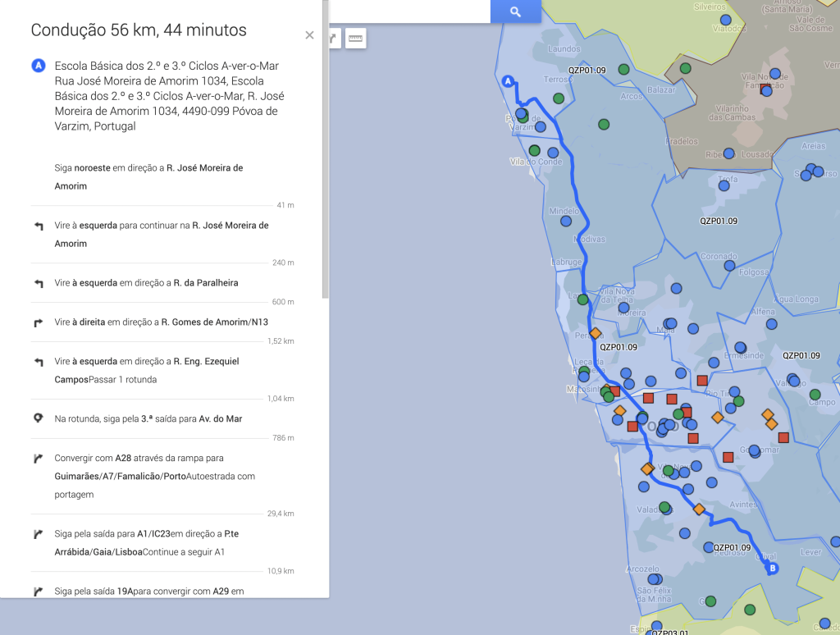The width and height of the screenshot is (840, 635).
Task: Click the blue start marker A icon in panel
Action: coord(38,65)
